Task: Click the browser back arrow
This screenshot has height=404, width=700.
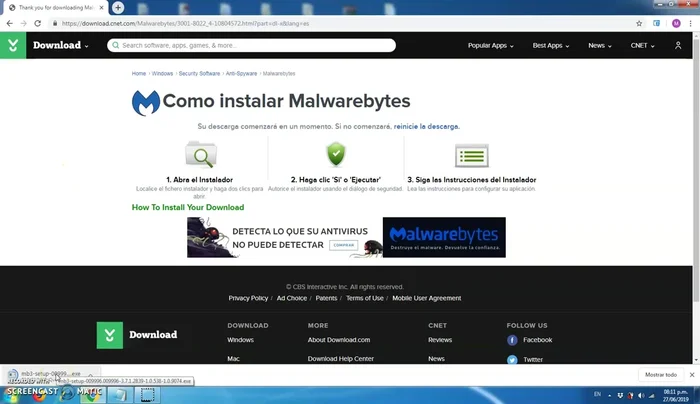Action: [9, 23]
